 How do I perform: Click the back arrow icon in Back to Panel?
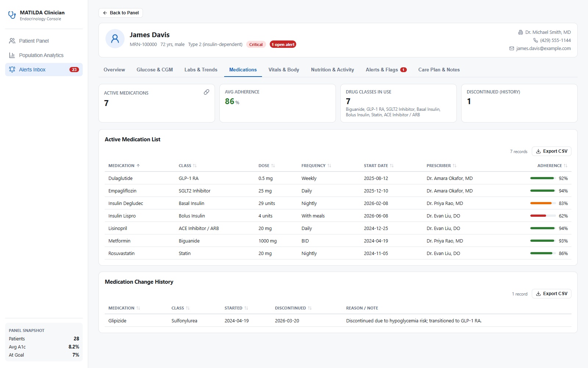[x=105, y=13]
